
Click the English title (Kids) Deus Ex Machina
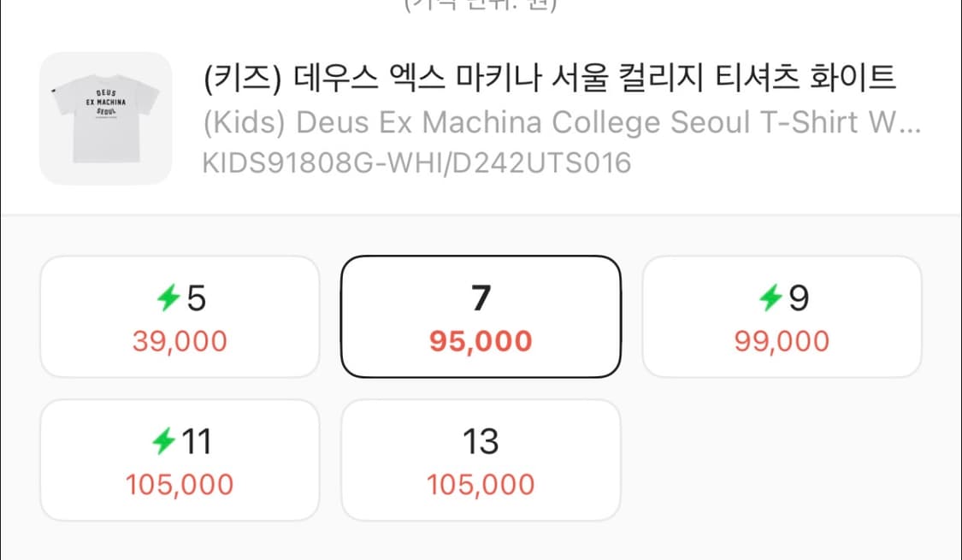pyautogui.click(x=562, y=121)
